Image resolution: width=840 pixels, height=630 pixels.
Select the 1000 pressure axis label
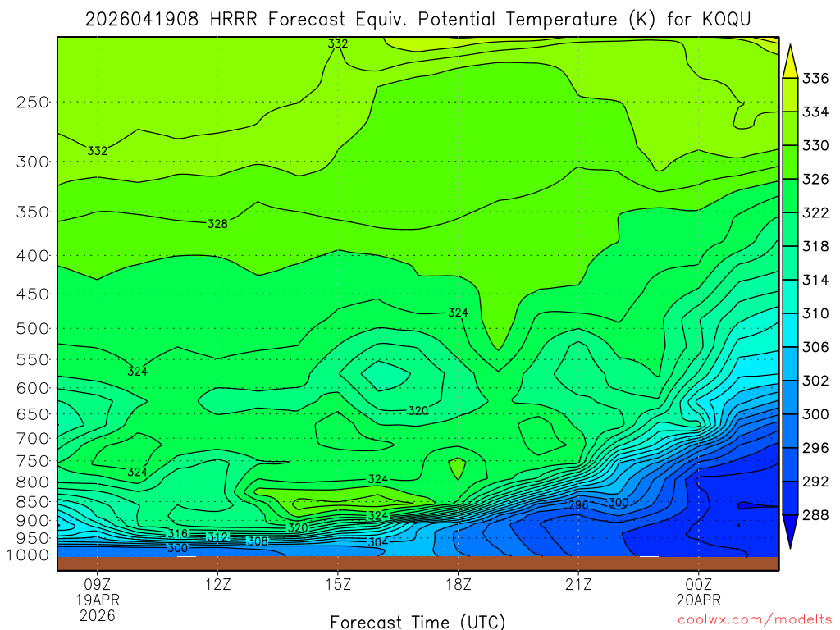(28, 555)
